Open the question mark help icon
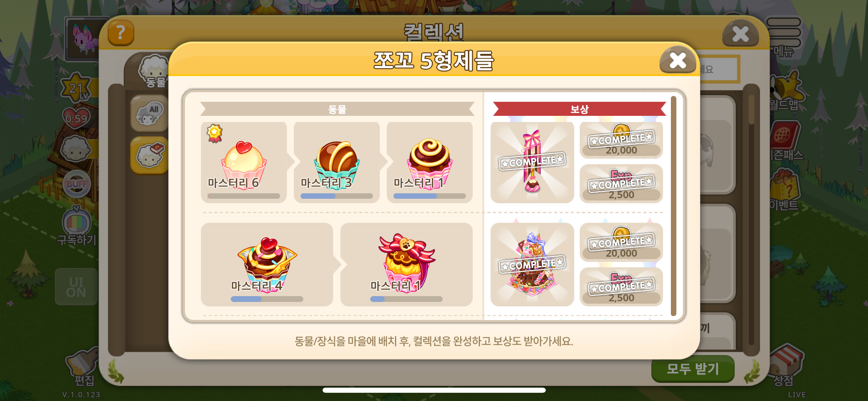Image resolution: width=868 pixels, height=401 pixels. click(121, 33)
